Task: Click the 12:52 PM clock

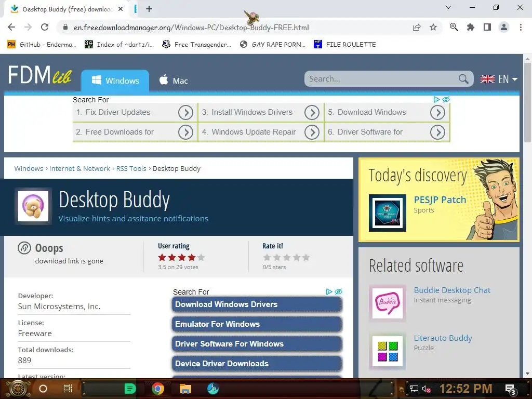Action: coord(465,389)
